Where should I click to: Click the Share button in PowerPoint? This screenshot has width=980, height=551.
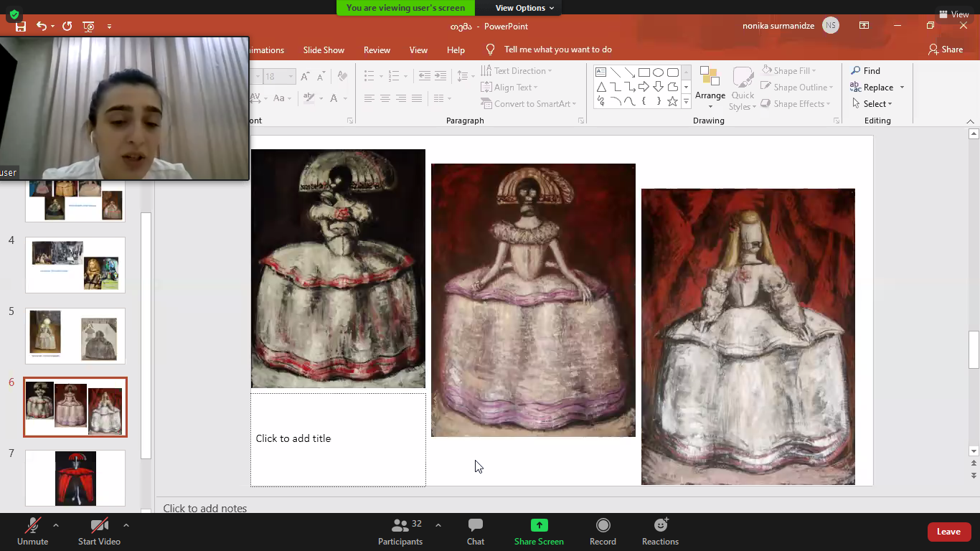(x=946, y=50)
